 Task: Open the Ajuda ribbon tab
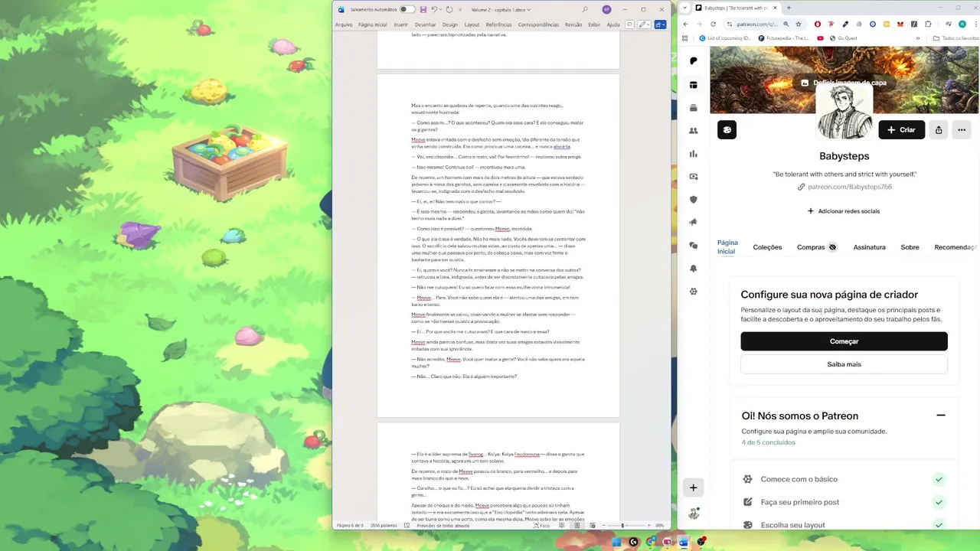coord(613,24)
